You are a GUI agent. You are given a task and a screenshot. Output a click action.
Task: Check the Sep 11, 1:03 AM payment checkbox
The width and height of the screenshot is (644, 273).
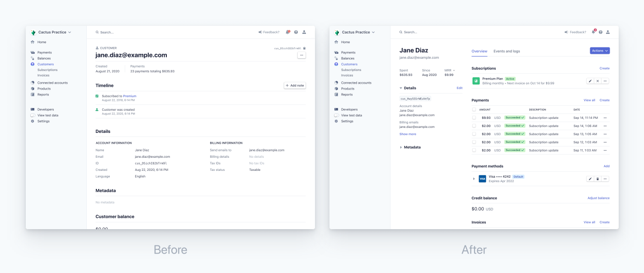click(474, 150)
